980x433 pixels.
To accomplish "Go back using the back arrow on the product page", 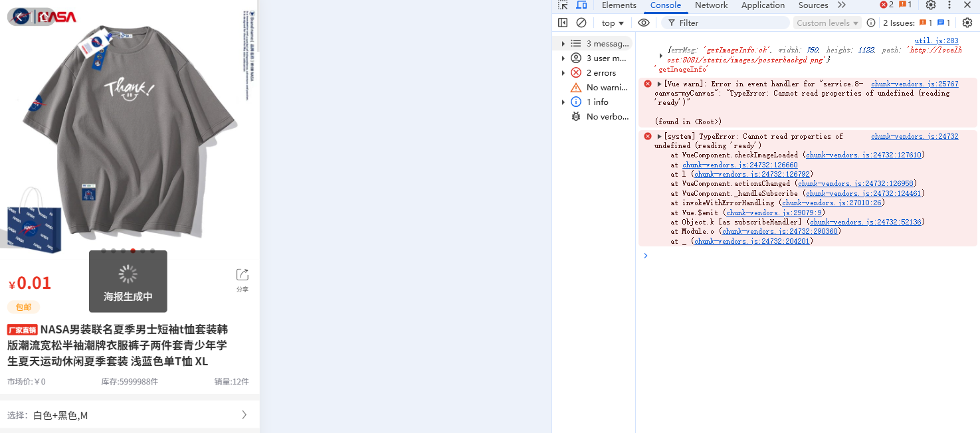I will tap(21, 17).
